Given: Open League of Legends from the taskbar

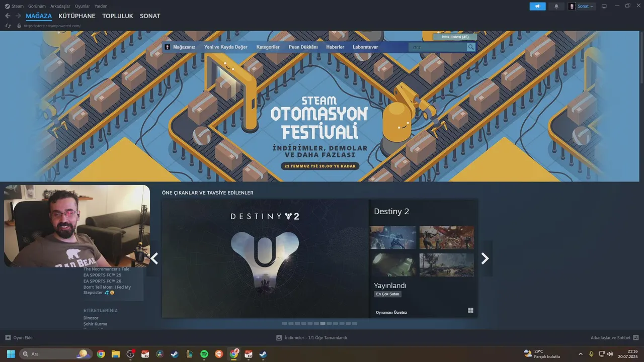Looking at the screenshot, I should coord(189,354).
